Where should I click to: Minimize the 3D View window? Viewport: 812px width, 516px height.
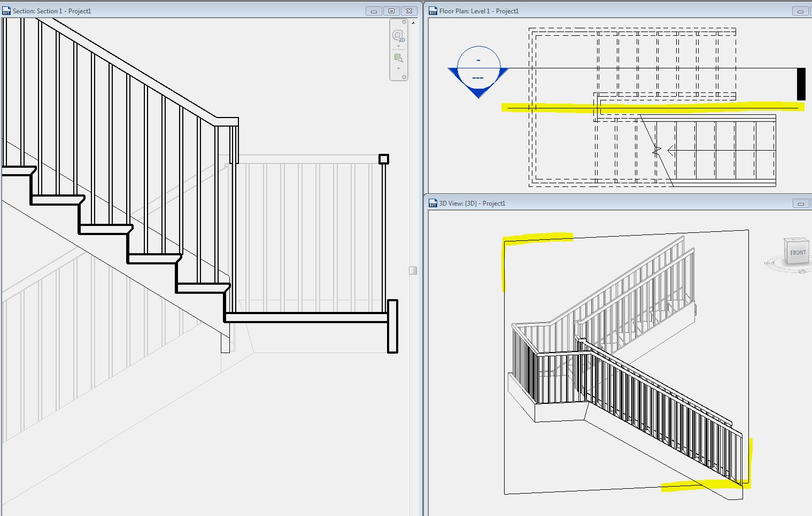click(x=800, y=204)
